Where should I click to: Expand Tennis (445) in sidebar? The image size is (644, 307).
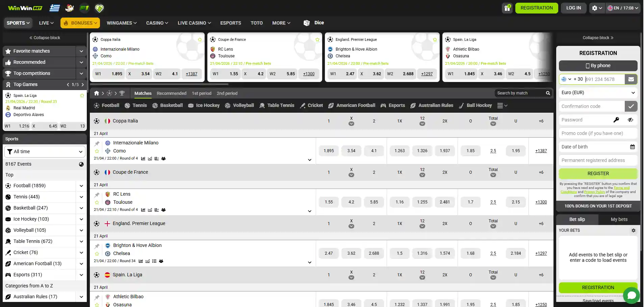(81, 197)
